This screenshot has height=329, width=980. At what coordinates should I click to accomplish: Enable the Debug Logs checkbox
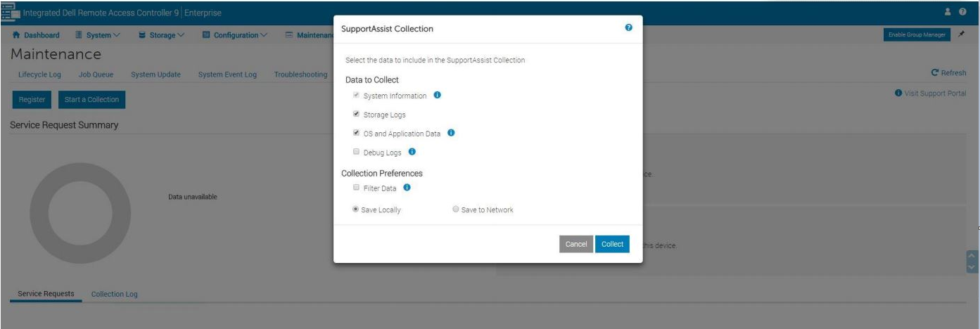357,152
